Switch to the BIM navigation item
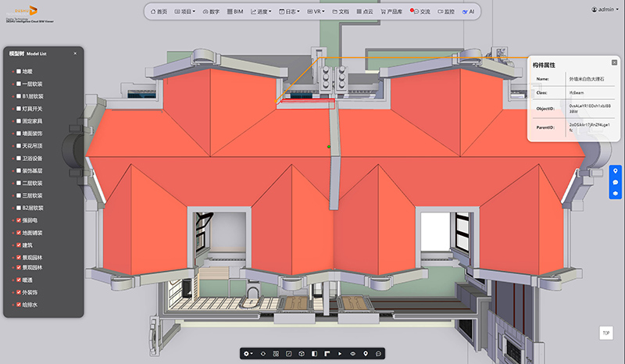 coord(235,12)
